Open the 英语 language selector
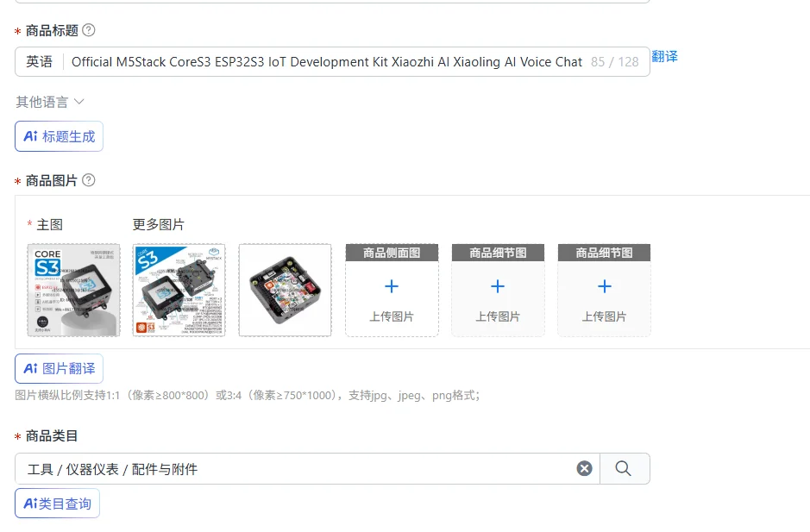810x532 pixels. [40, 62]
